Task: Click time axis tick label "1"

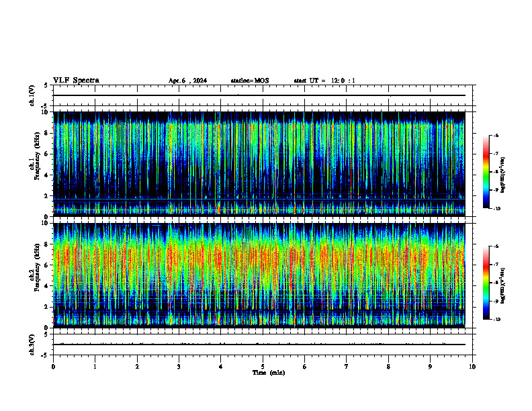Action: point(95,367)
